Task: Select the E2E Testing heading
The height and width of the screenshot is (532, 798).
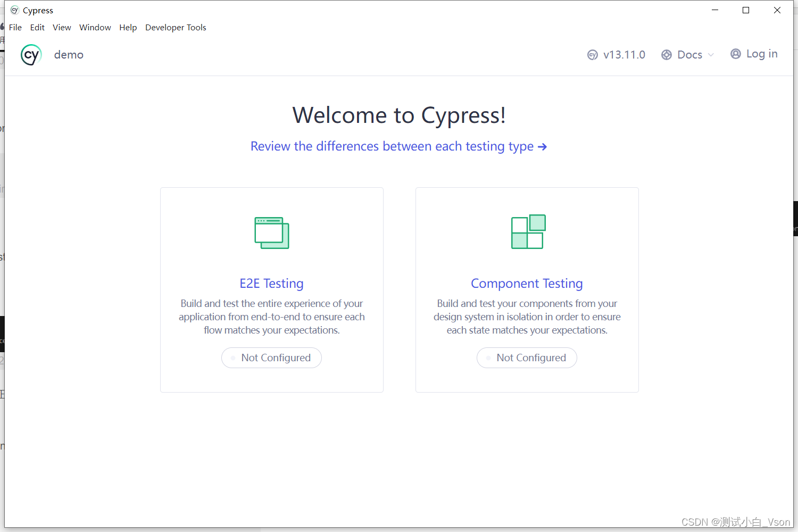Action: tap(271, 284)
